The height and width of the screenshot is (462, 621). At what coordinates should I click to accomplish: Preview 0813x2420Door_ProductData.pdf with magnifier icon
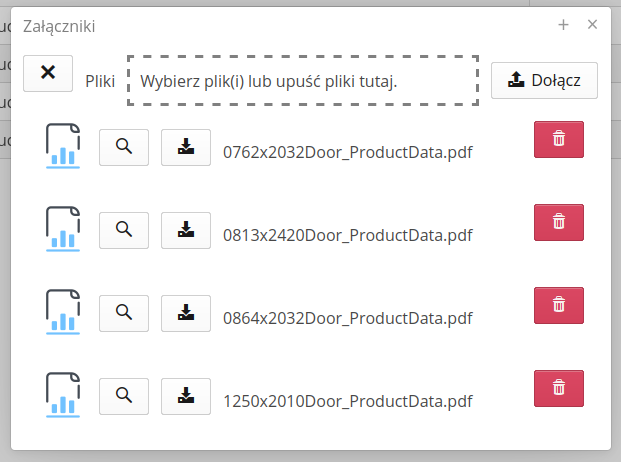point(124,229)
